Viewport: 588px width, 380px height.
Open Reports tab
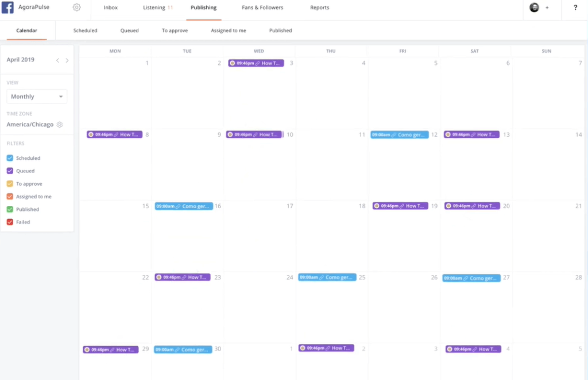319,7
